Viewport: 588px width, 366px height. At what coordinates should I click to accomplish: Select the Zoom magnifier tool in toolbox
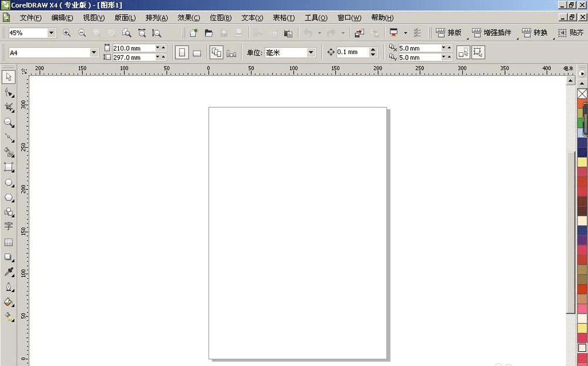[x=9, y=122]
